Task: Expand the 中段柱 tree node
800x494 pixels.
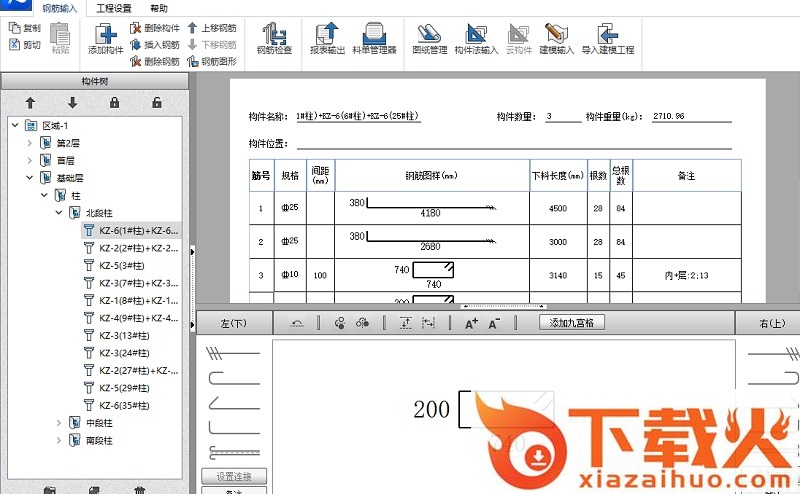Action: click(58, 423)
